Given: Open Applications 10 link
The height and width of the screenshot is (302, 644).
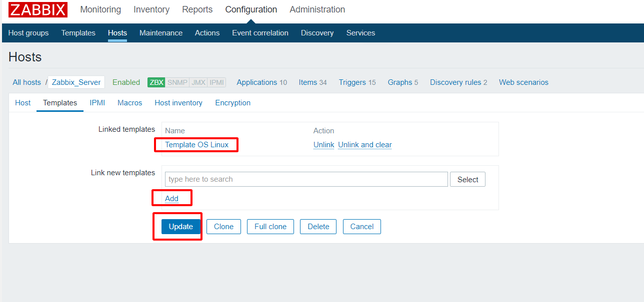Looking at the screenshot, I should 262,82.
